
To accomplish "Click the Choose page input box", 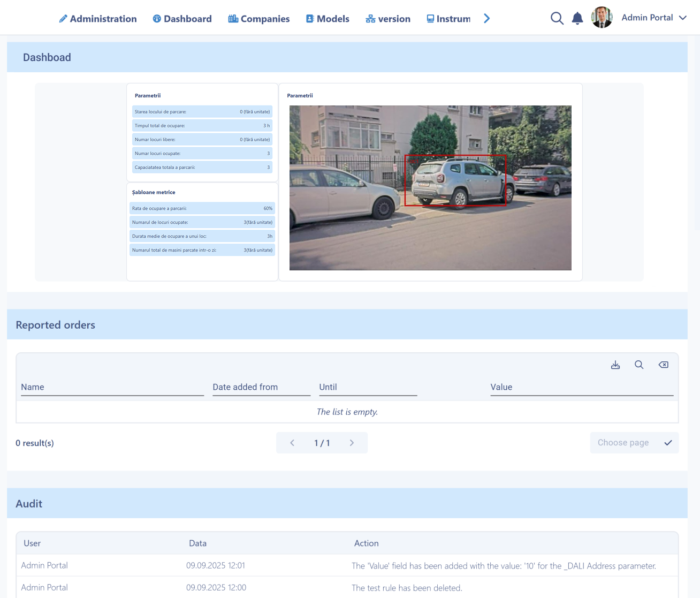I will click(x=623, y=443).
